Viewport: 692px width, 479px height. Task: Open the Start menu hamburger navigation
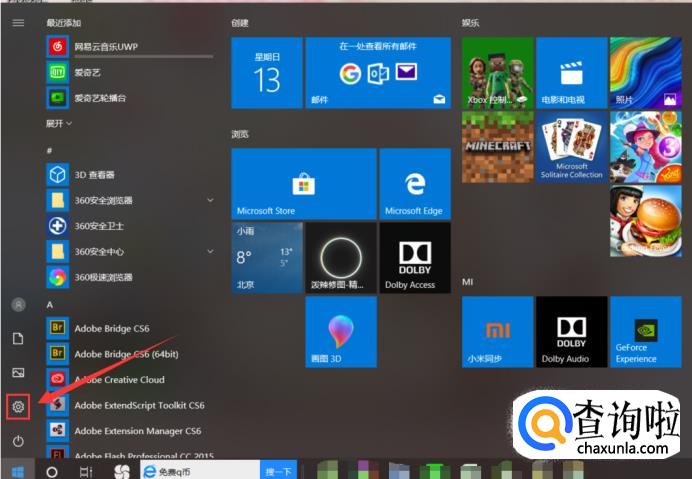(x=18, y=23)
